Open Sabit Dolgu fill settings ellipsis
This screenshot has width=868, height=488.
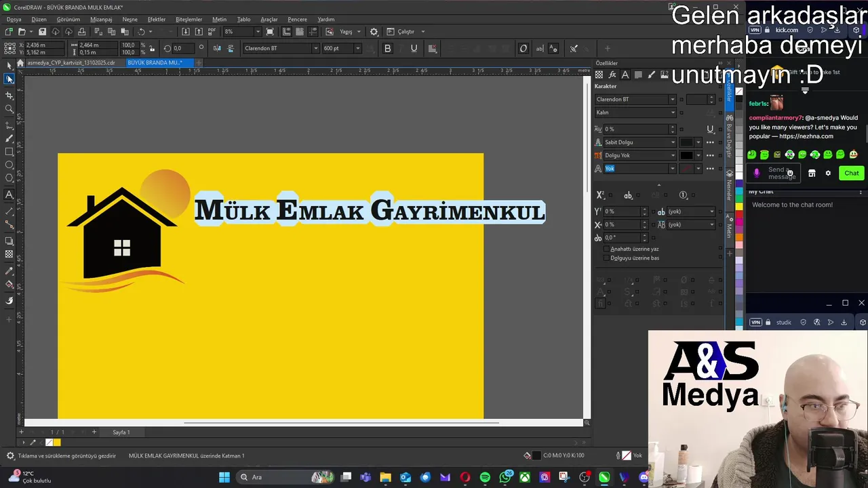[710, 142]
